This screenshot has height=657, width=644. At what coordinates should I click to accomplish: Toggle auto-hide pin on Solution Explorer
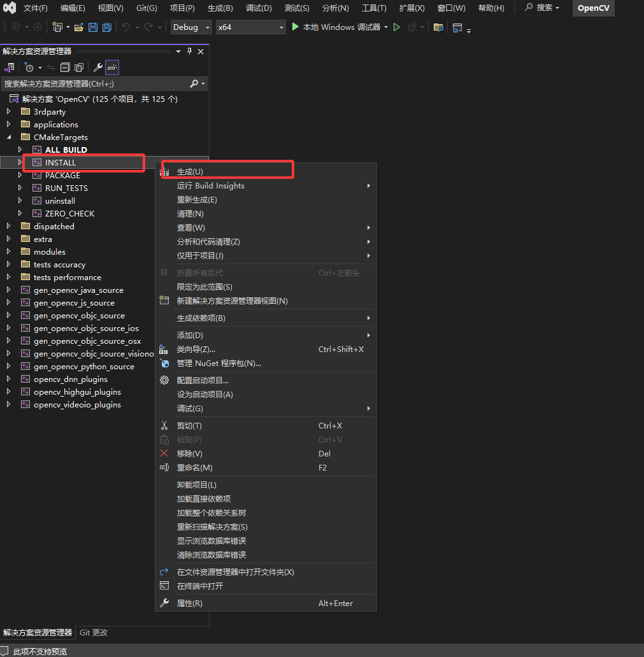click(189, 52)
